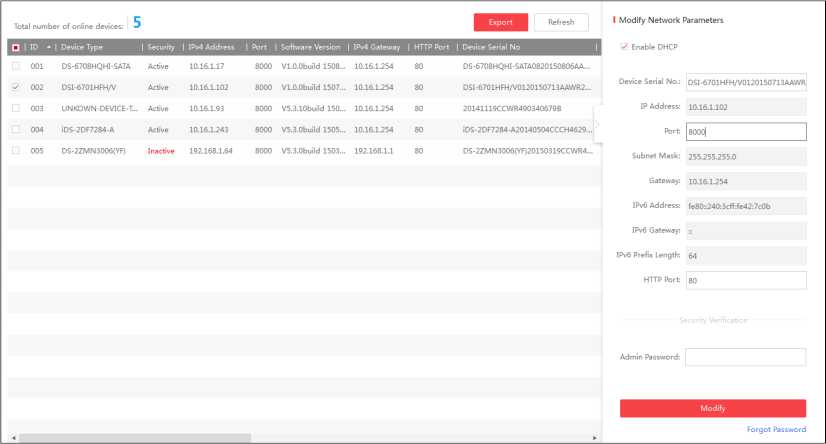Toggle the select-all checkbox in table header
This screenshot has width=826, height=444.
(15, 47)
